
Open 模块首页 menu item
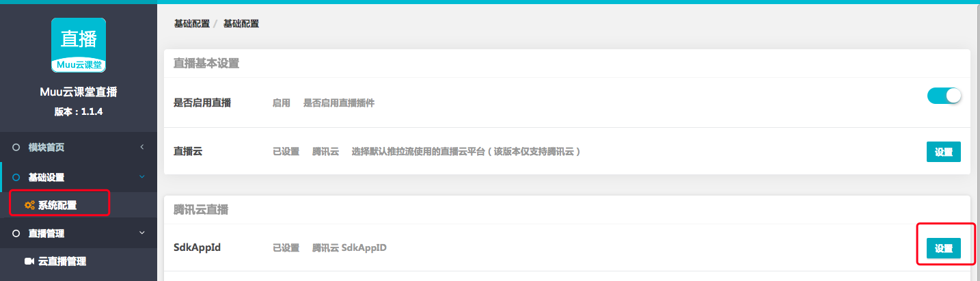79,147
